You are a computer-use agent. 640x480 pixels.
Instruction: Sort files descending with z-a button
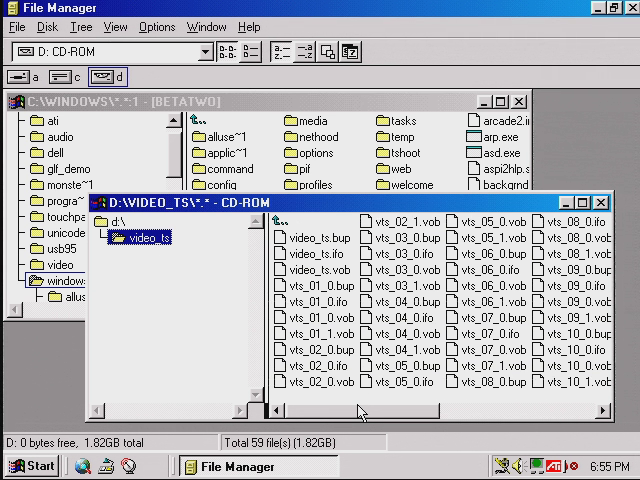tap(304, 52)
